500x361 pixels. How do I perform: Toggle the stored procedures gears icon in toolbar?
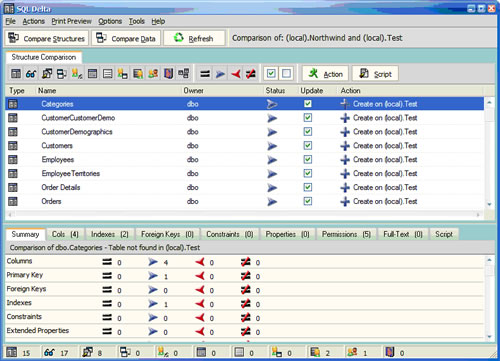coord(47,74)
